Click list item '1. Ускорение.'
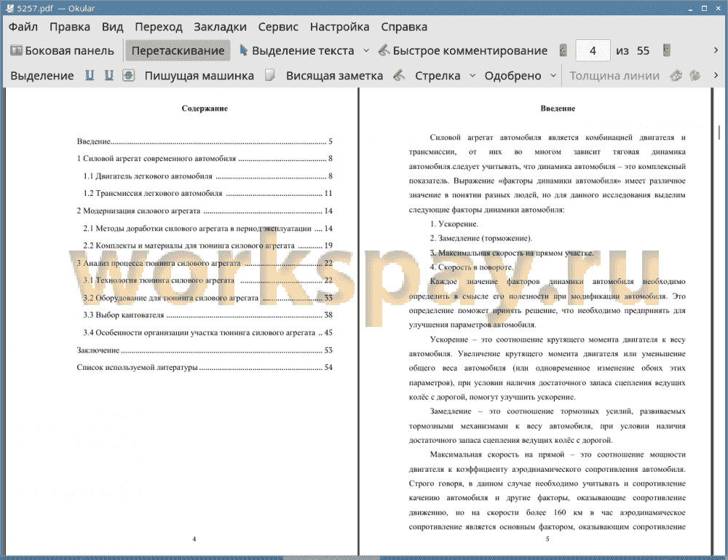 pos(454,224)
